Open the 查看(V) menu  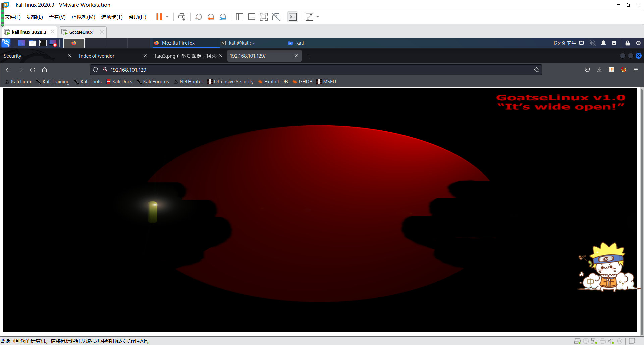[57, 17]
